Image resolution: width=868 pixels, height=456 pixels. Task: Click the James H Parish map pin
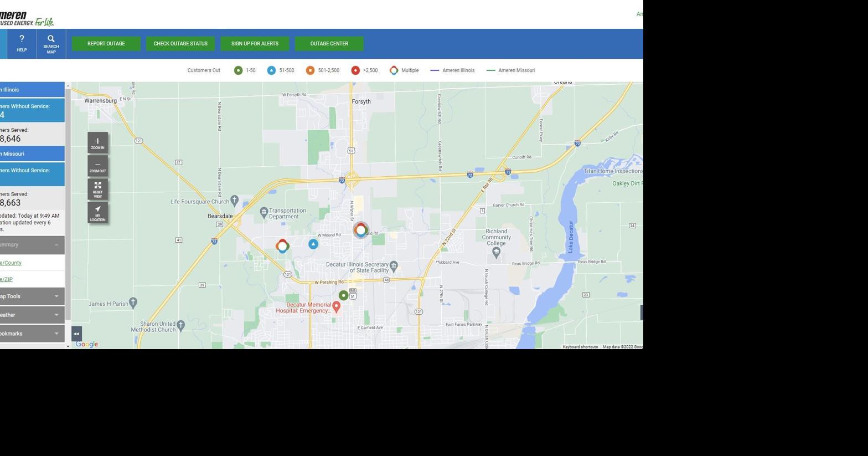coord(133,302)
